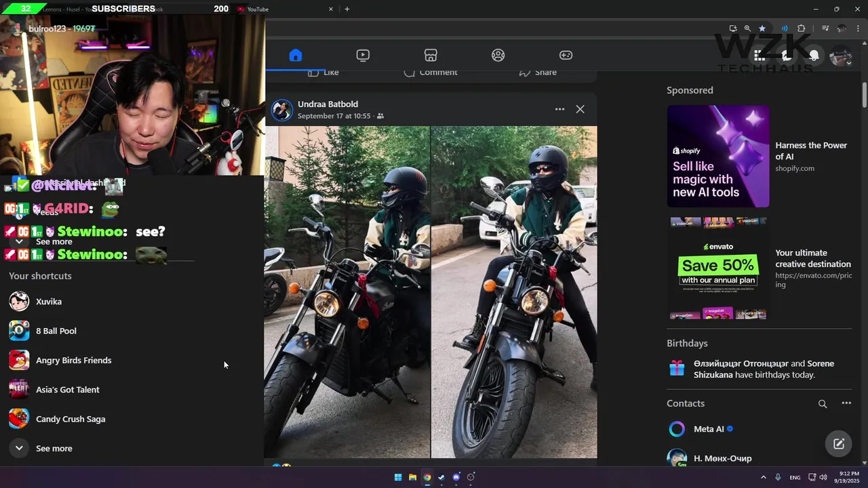Go to the Facebook Home tab
Viewport: 868px width, 488px height.
click(x=295, y=56)
